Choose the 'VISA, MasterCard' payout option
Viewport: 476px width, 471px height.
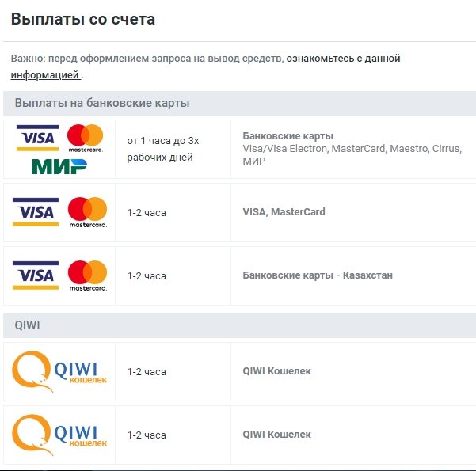pos(284,212)
